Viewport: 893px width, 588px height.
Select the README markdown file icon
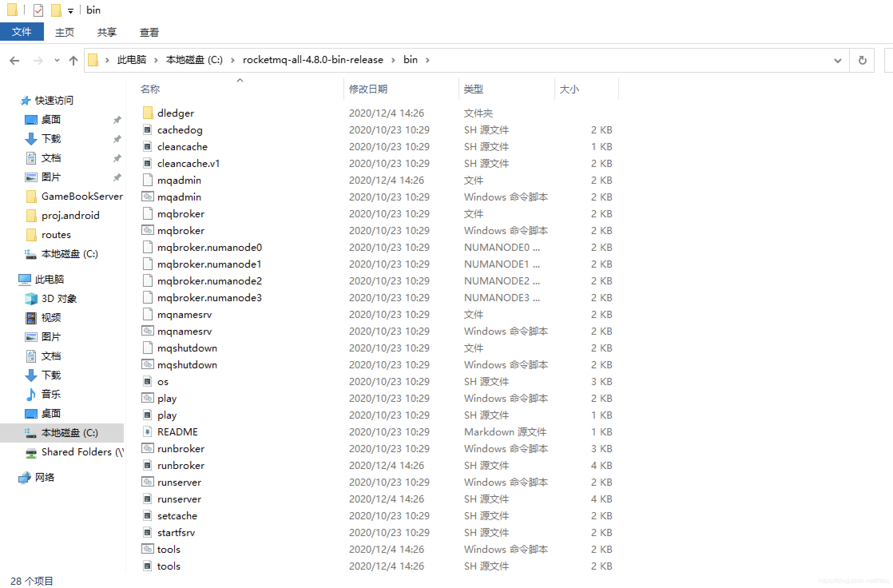pos(148,432)
